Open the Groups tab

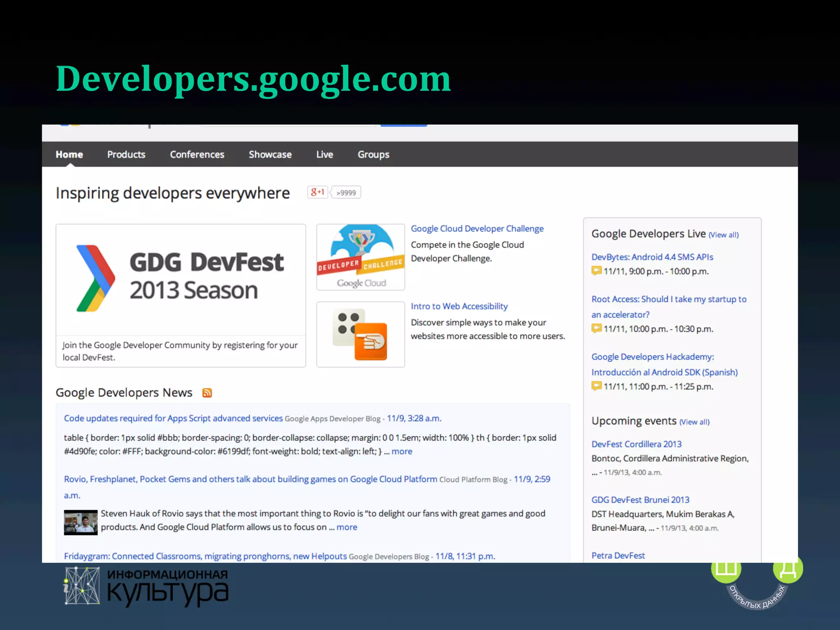click(374, 155)
